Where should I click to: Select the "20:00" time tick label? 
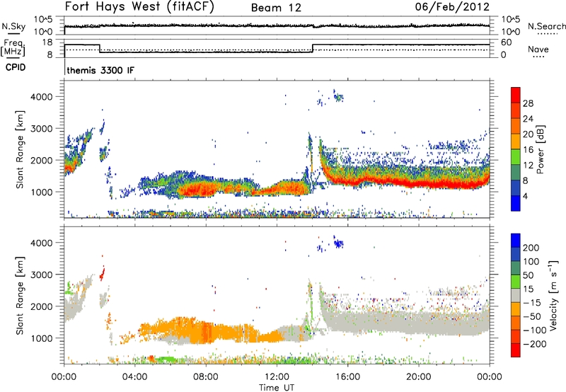418,377
